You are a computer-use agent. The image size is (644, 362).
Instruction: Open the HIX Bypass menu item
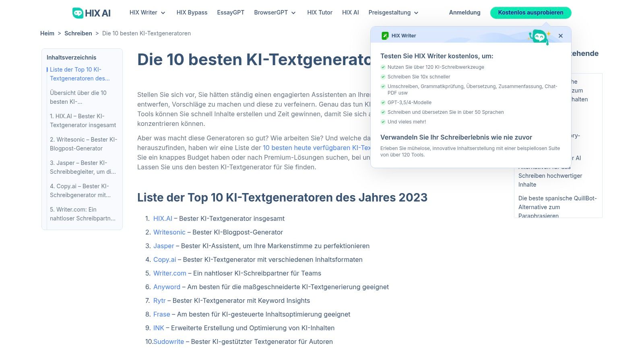tap(192, 12)
